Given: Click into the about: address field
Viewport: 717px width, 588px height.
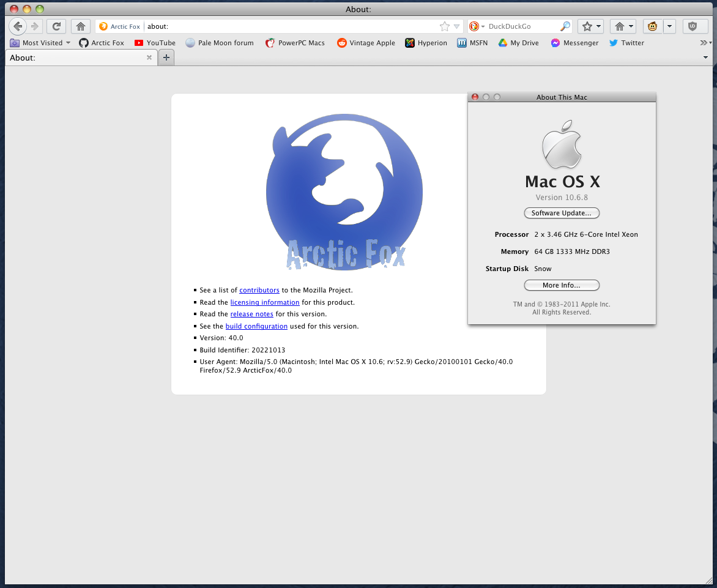Looking at the screenshot, I should 291,26.
